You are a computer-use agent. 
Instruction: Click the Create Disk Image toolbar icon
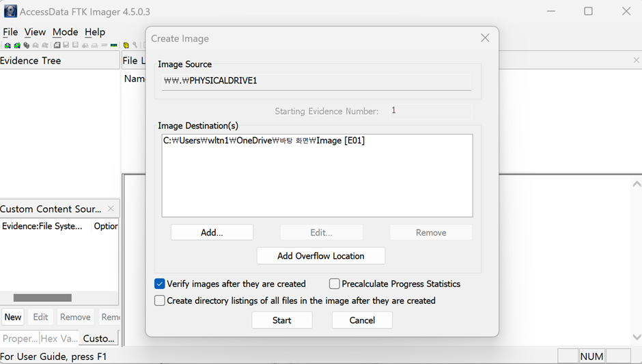57,45
